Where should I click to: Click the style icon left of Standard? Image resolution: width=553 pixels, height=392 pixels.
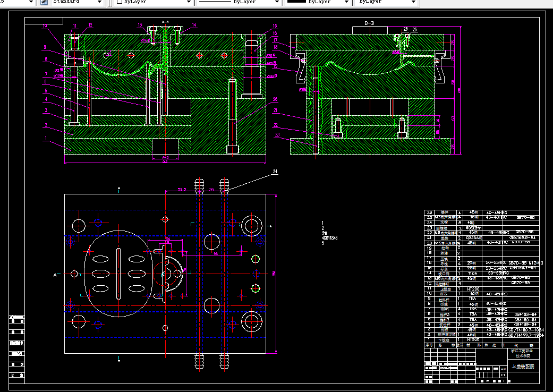44,2
